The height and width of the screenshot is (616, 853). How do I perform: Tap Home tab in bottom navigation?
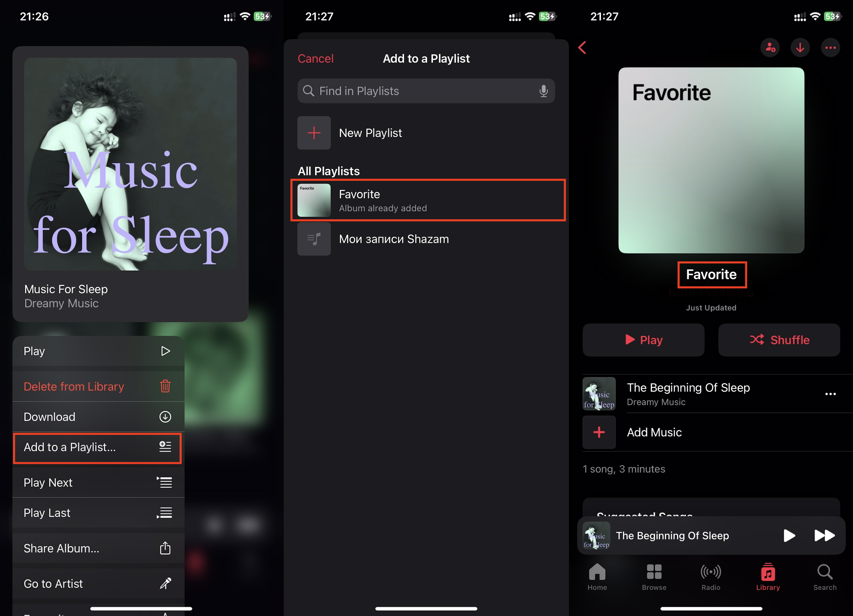pyautogui.click(x=597, y=575)
